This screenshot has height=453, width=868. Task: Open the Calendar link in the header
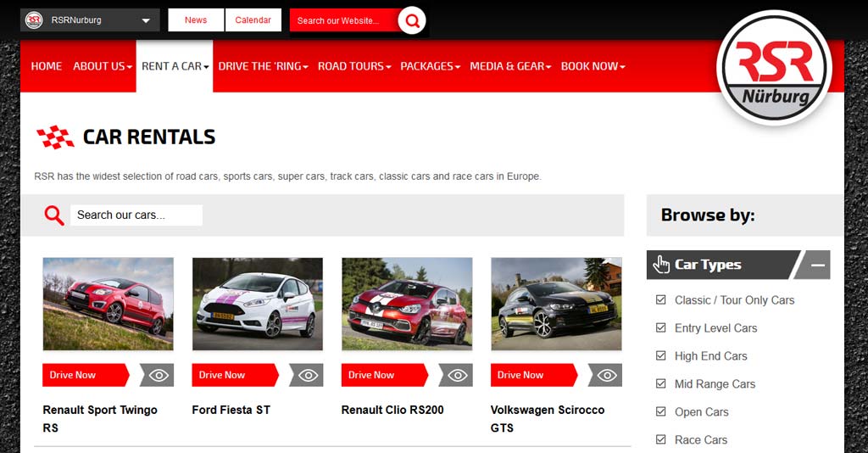[253, 20]
